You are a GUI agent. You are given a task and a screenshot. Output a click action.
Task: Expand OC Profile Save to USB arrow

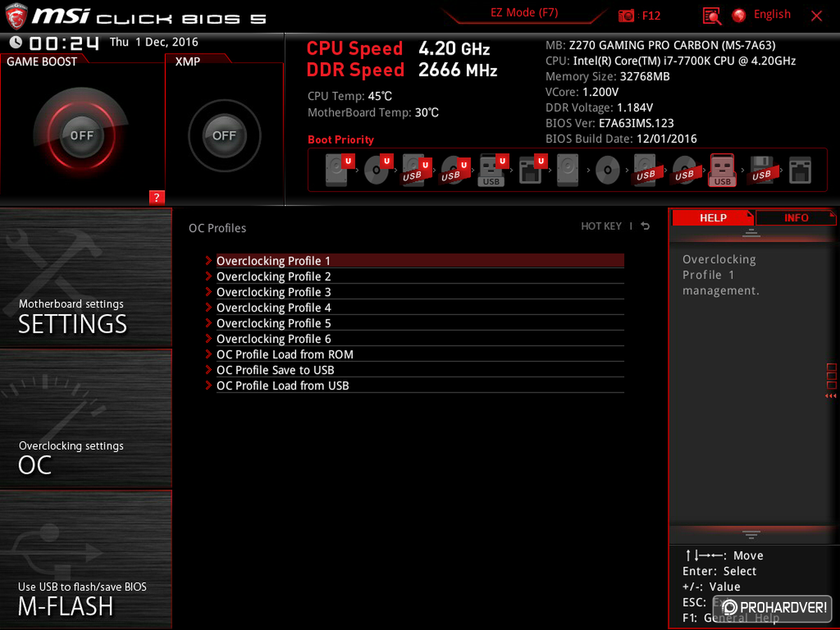[209, 370]
